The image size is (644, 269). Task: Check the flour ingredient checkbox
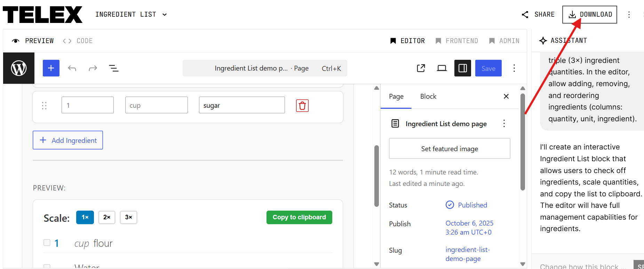pyautogui.click(x=47, y=243)
